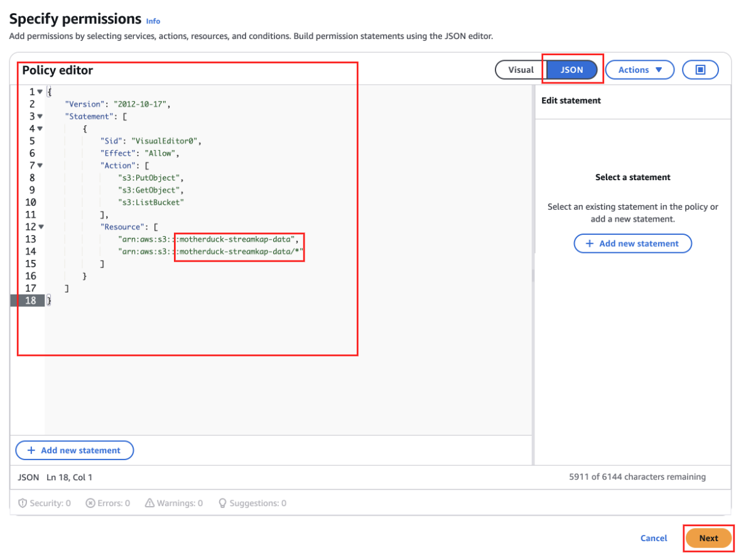Screen dimensions: 741x560
Task: Select the JSON editor mode
Action: pyautogui.click(x=572, y=70)
